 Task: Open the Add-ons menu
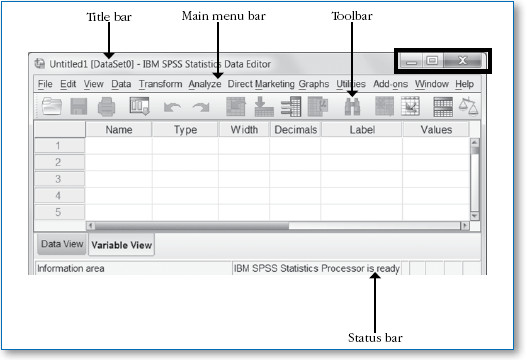click(391, 84)
